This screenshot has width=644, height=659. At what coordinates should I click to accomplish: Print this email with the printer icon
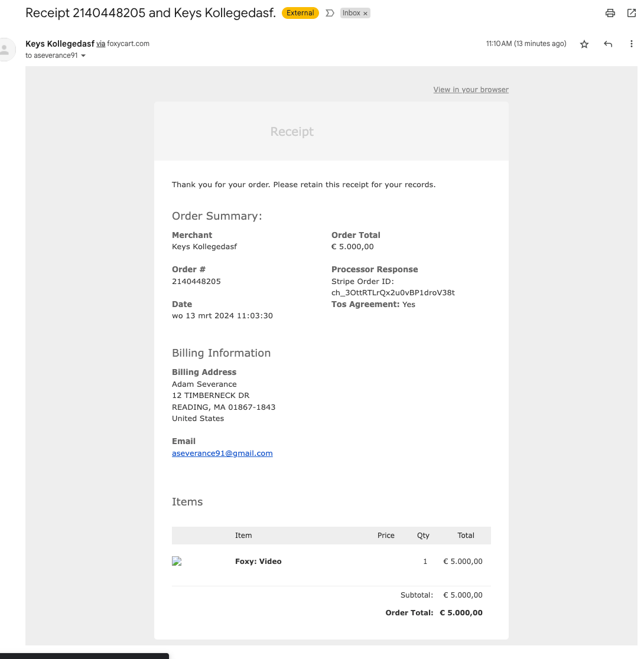click(610, 13)
